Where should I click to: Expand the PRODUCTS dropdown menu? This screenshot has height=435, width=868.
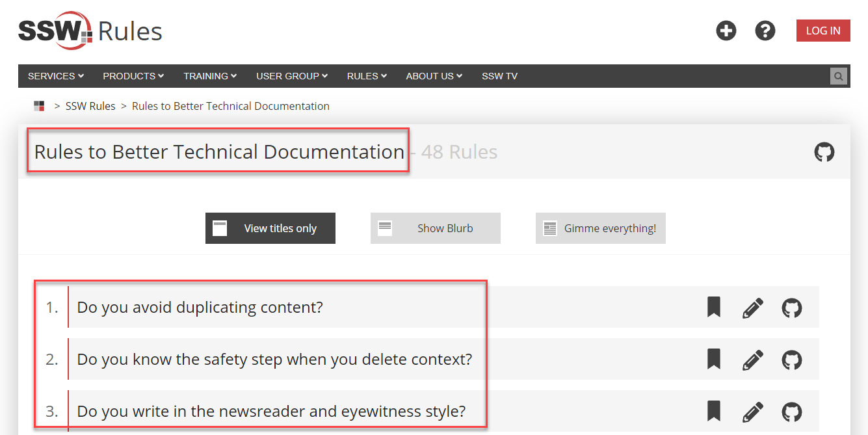pyautogui.click(x=133, y=76)
